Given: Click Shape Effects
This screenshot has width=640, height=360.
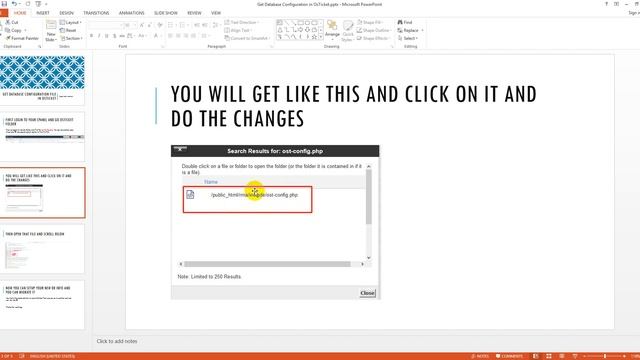Looking at the screenshot, I should [373, 38].
